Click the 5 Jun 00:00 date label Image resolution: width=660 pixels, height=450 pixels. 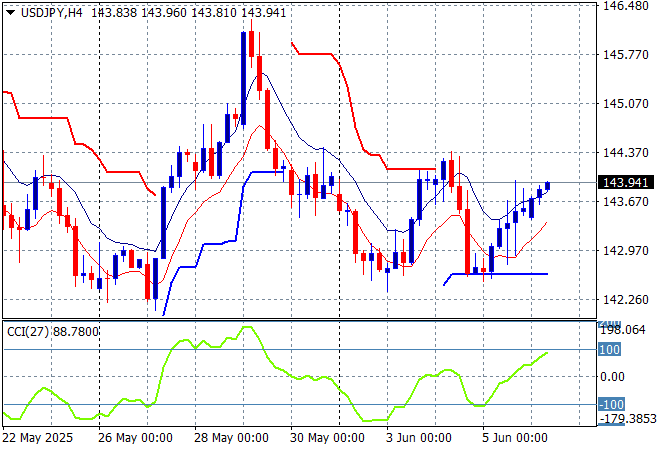point(517,438)
